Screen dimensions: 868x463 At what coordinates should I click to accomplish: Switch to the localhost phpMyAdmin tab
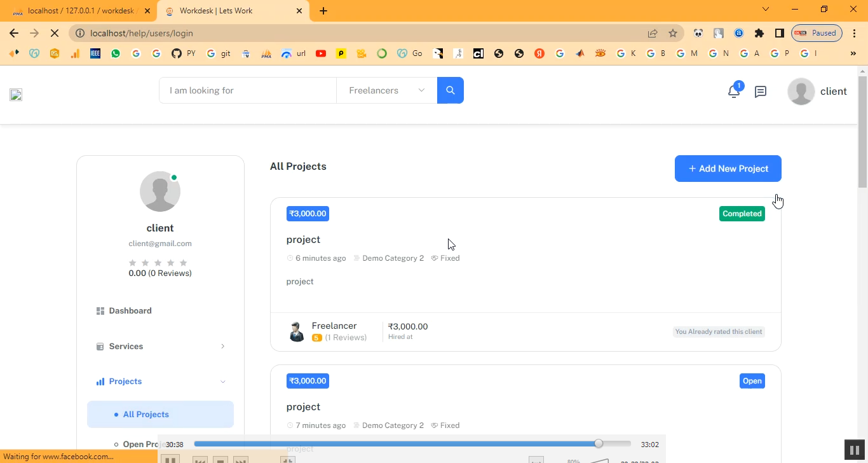tap(79, 11)
